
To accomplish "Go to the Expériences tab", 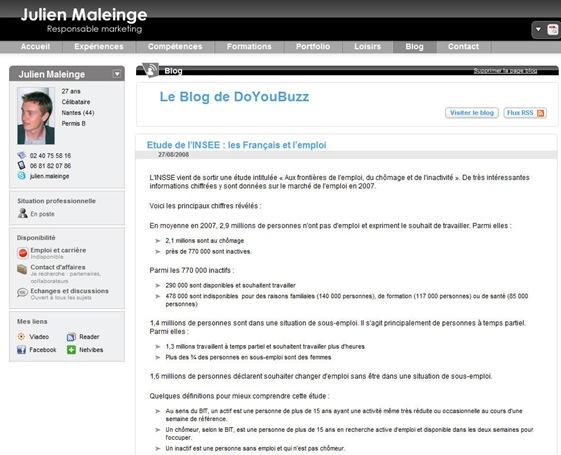I will pyautogui.click(x=99, y=47).
